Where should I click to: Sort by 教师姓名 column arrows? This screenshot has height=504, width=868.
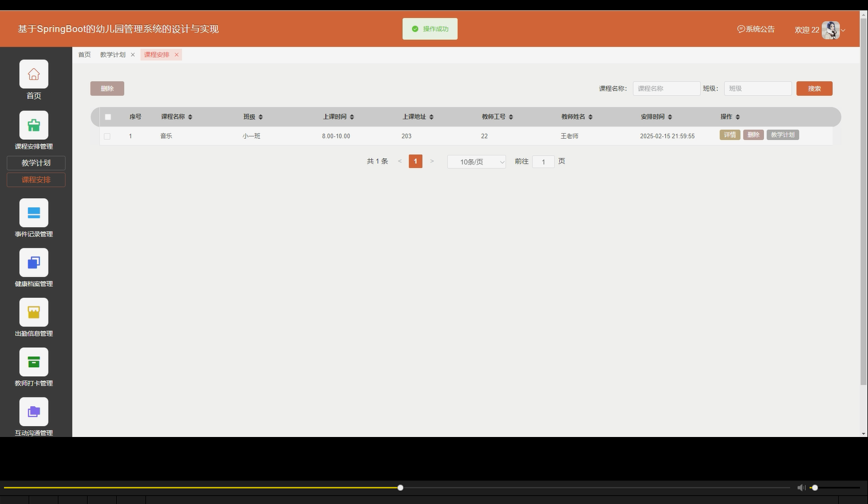(x=590, y=117)
